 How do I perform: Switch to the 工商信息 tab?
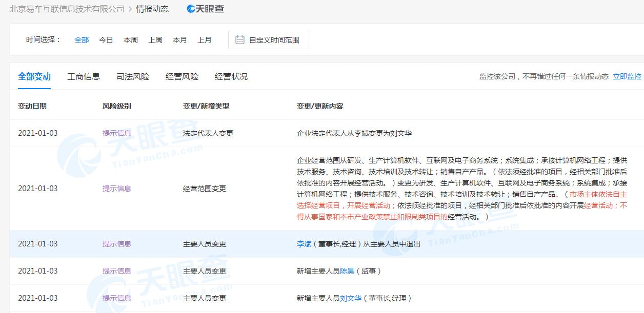(84, 76)
